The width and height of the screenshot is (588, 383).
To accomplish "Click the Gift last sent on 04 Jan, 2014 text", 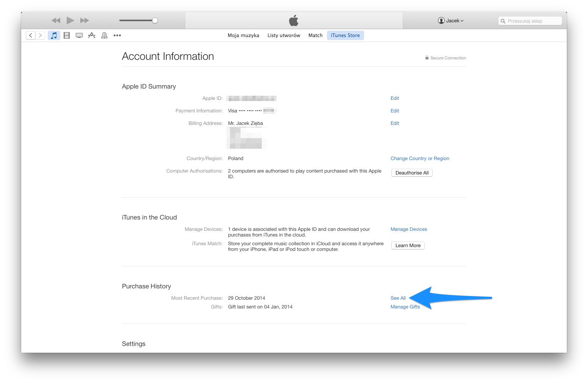I will point(260,307).
